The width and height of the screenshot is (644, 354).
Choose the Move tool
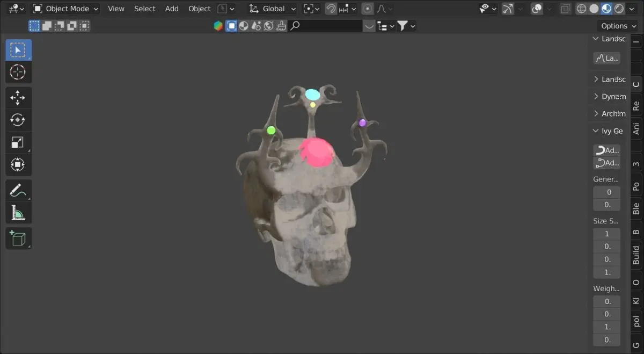click(x=18, y=98)
